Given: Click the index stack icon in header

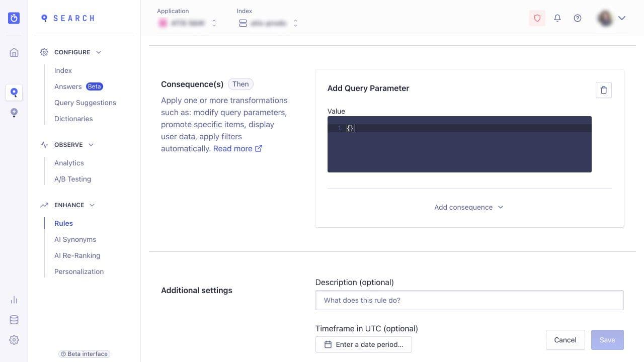Looking at the screenshot, I should [x=243, y=23].
